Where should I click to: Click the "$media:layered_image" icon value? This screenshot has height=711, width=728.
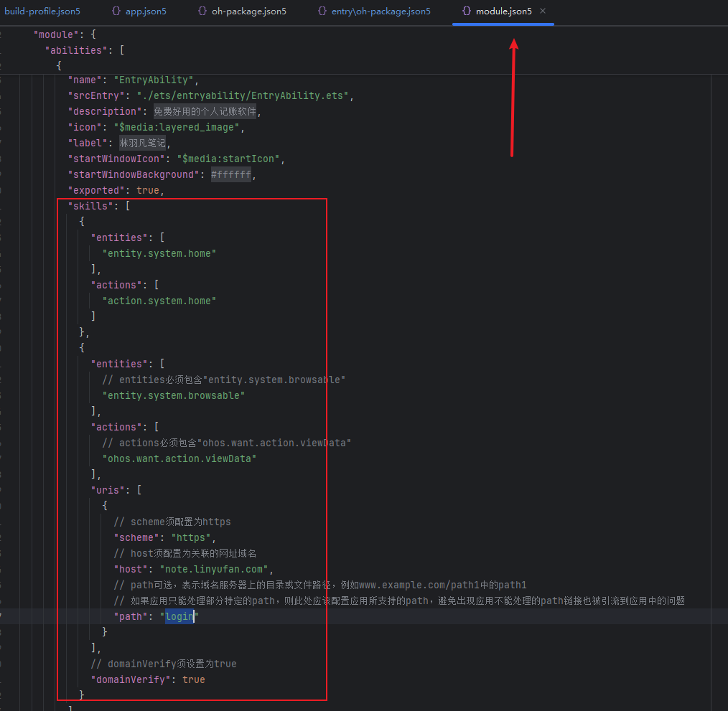tap(177, 127)
